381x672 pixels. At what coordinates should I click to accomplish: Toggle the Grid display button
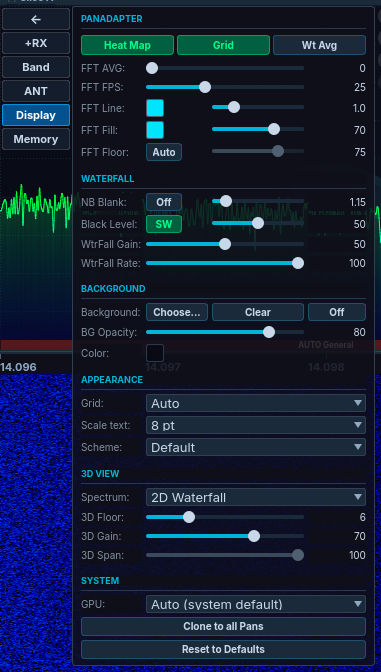point(223,45)
